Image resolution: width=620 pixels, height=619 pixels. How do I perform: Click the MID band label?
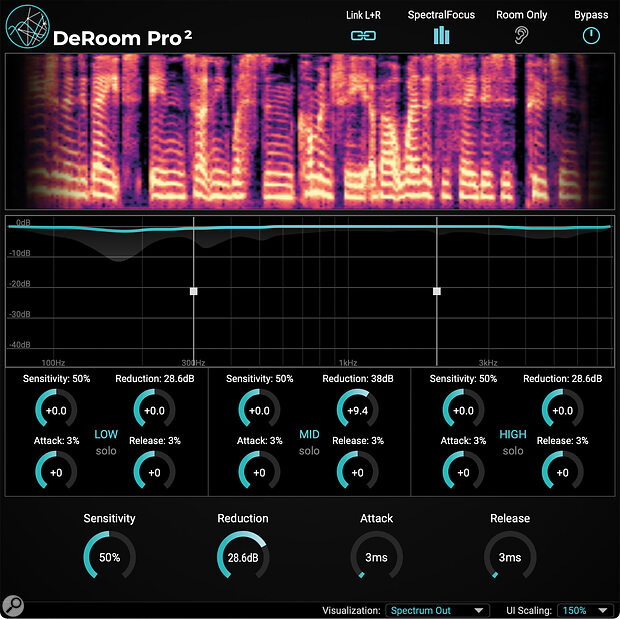pyautogui.click(x=309, y=434)
